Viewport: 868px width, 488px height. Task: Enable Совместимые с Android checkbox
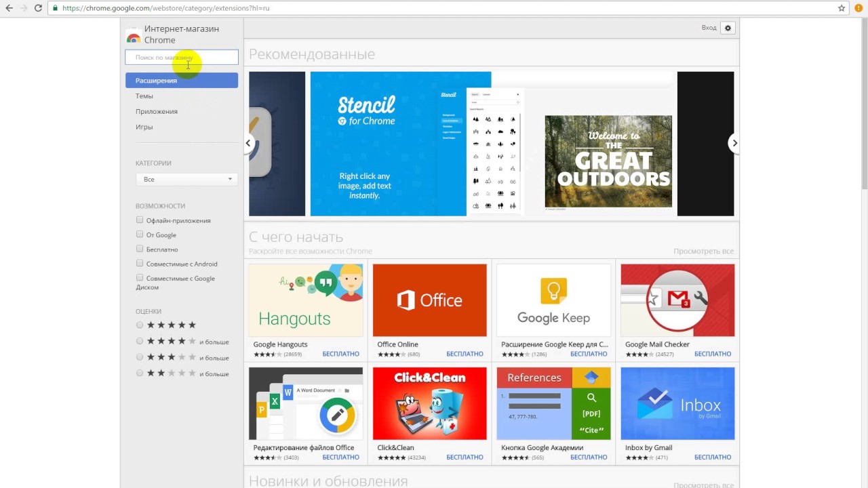click(140, 263)
